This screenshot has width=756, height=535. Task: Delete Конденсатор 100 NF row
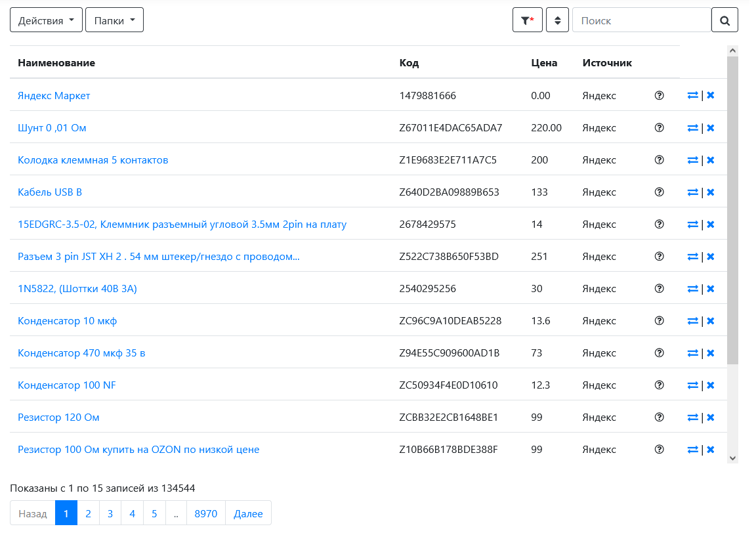click(711, 385)
